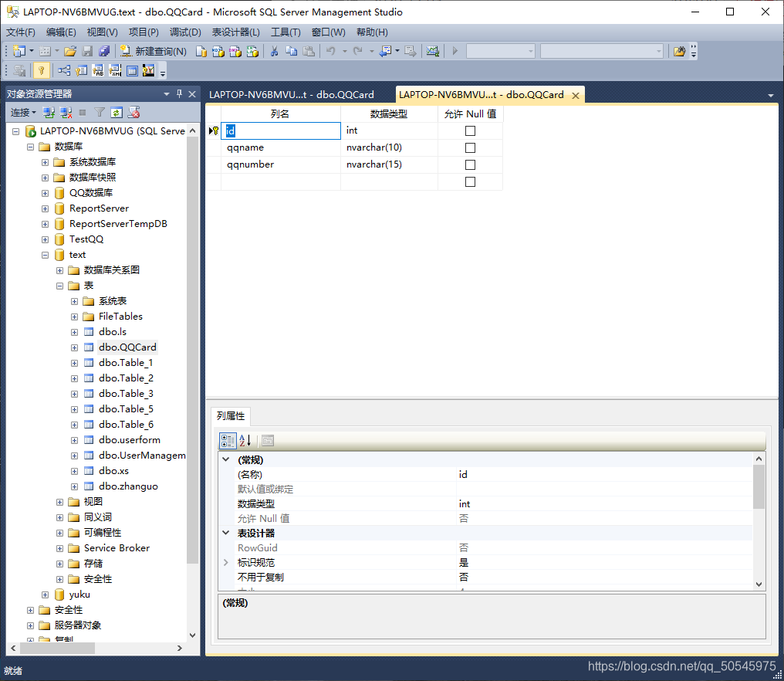Click the MDX query icon

click(218, 51)
